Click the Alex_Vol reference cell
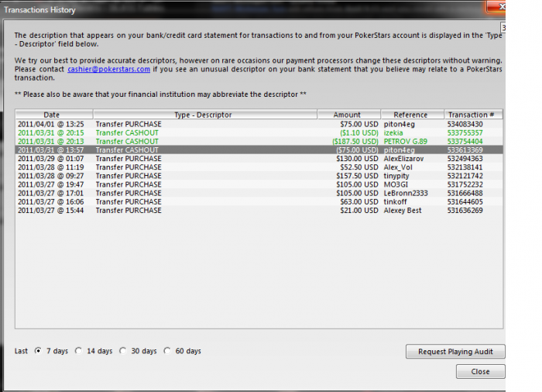Image resolution: width=542 pixels, height=392 pixels. 398,167
